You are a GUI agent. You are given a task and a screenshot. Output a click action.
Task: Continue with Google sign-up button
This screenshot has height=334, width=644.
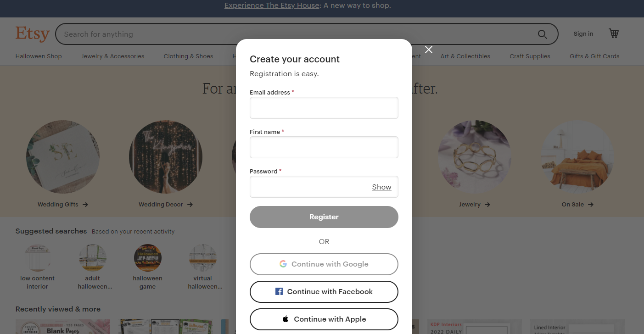tap(324, 264)
